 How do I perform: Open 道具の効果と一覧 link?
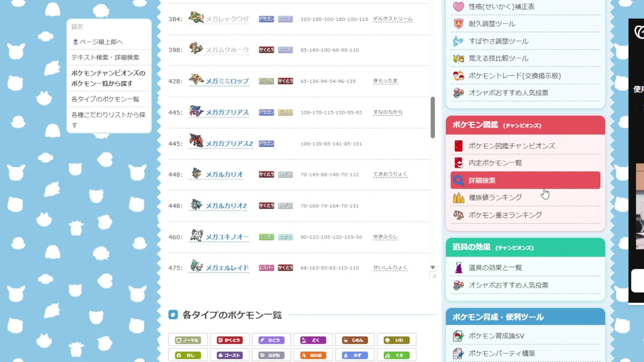[x=495, y=268]
